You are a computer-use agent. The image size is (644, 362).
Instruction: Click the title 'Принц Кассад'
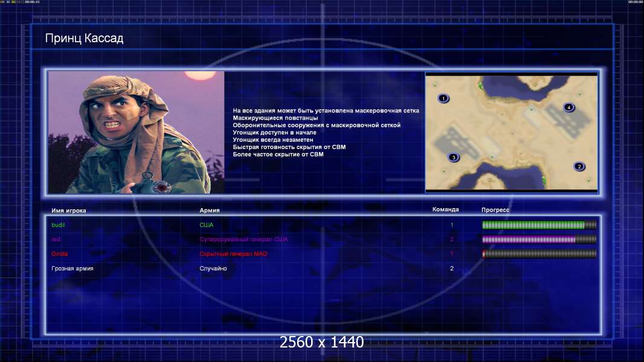pos(84,38)
